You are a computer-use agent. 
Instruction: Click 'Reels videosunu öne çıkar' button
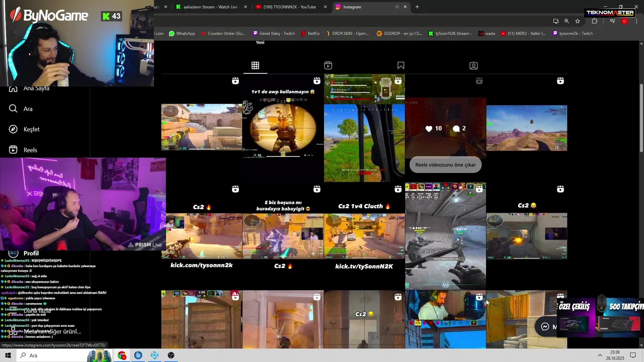pyautogui.click(x=445, y=165)
